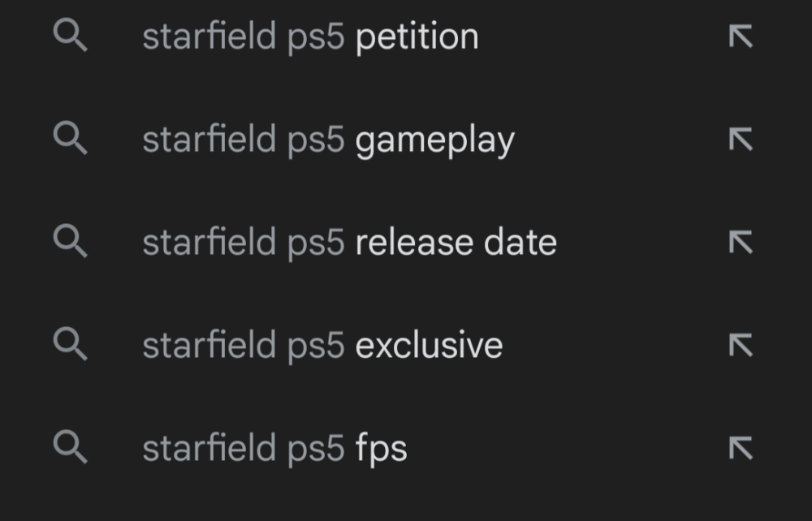Click the search icon beside starfield ps5 fps

tap(71, 446)
